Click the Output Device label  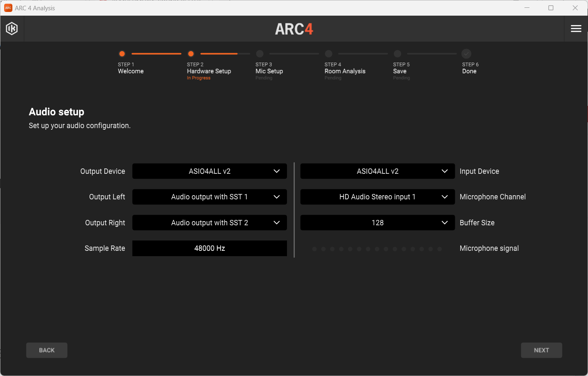(103, 171)
